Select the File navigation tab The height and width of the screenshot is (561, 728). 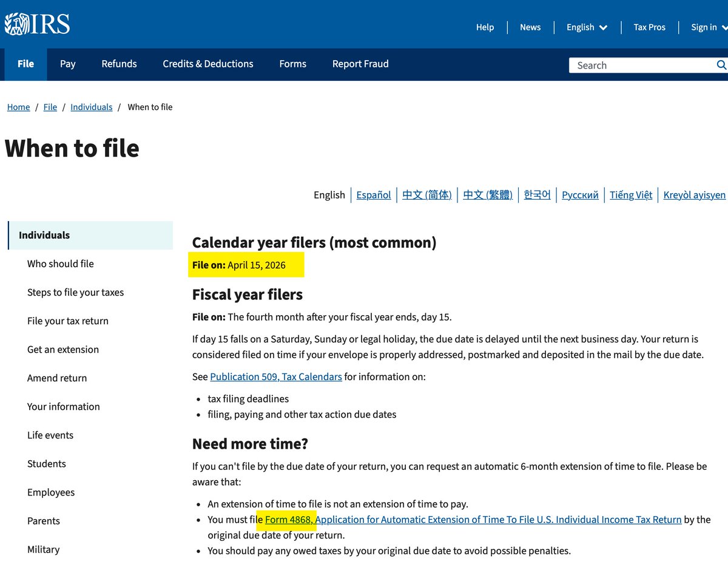[25, 64]
